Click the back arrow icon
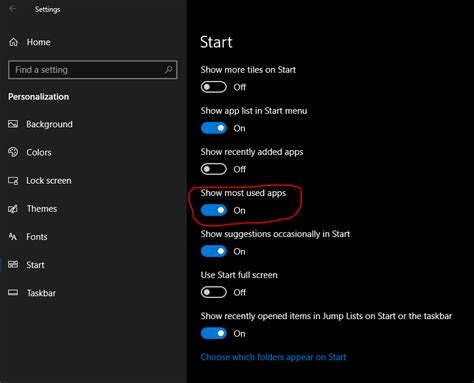The width and height of the screenshot is (474, 383). click(13, 9)
